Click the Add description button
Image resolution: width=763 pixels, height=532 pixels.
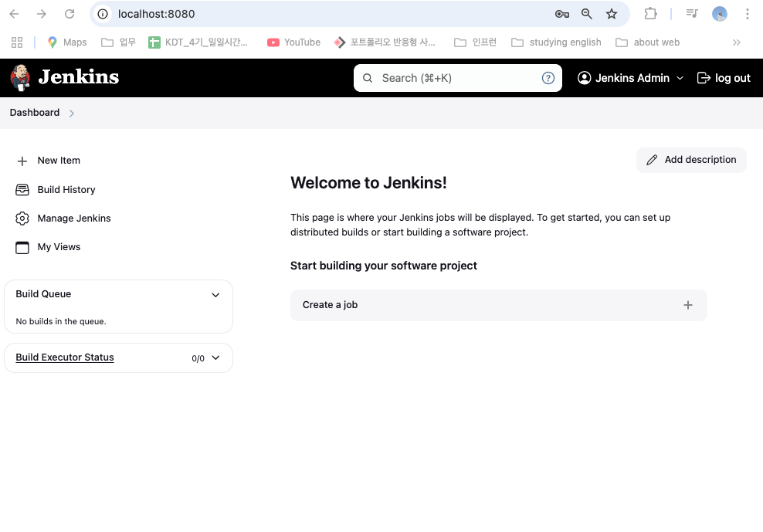pos(691,160)
